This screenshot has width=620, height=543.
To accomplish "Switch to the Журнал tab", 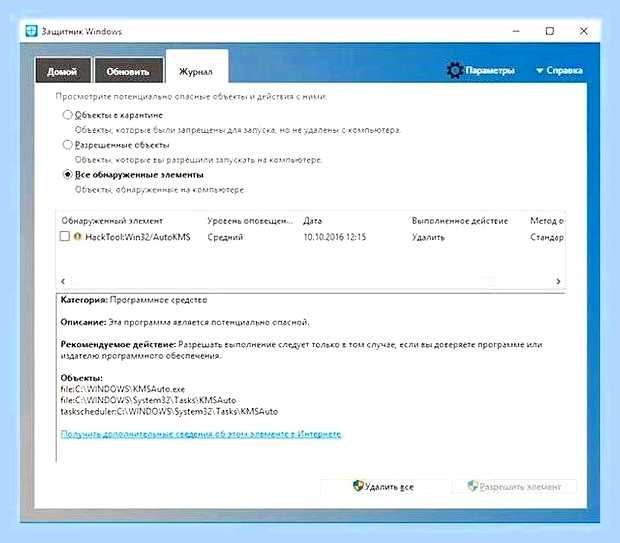I will [197, 66].
